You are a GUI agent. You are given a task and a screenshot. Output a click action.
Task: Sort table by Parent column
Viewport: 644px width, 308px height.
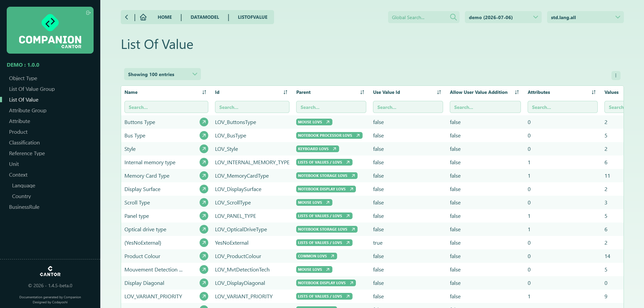[x=362, y=92]
